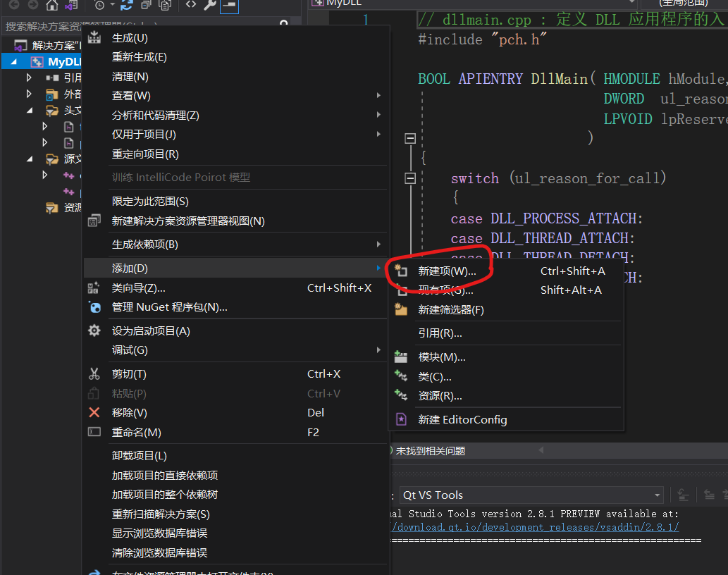Collapse the 源文件 filter folder
Image resolution: width=728 pixels, height=575 pixels.
[30, 159]
